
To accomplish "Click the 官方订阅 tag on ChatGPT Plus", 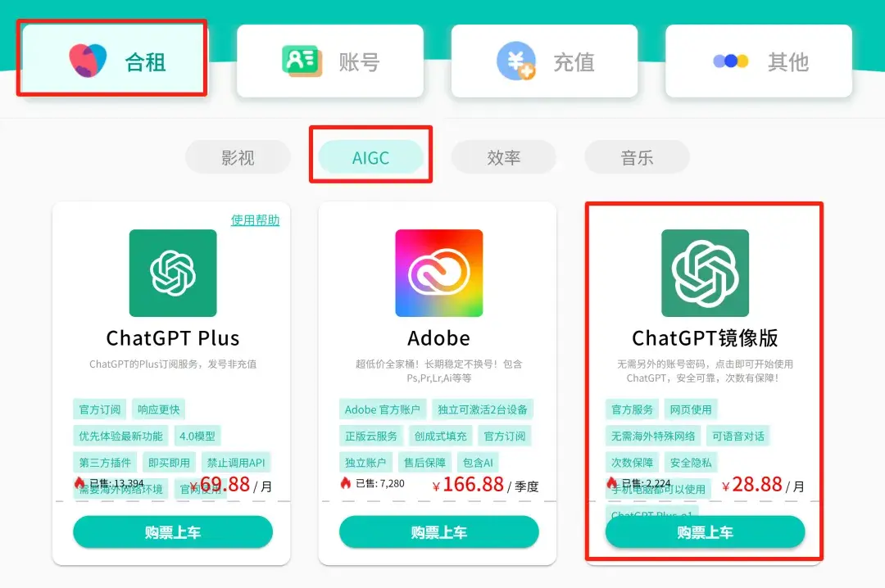I will pyautogui.click(x=100, y=409).
